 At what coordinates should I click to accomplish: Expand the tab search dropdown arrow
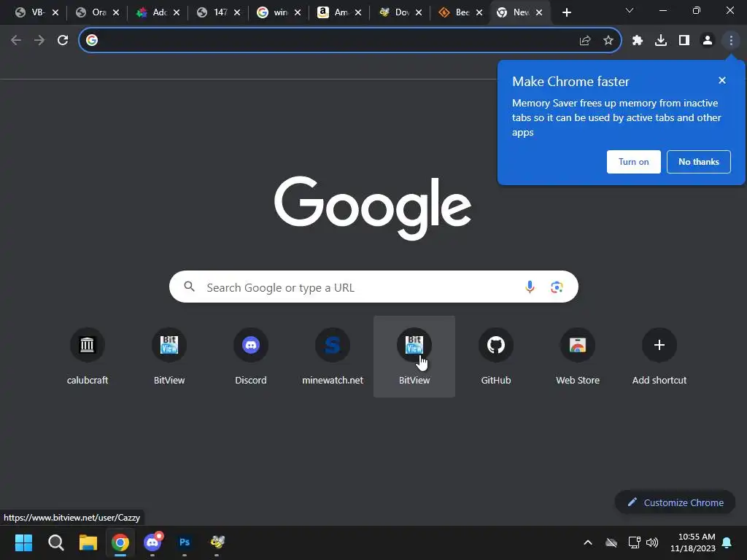[x=630, y=10]
